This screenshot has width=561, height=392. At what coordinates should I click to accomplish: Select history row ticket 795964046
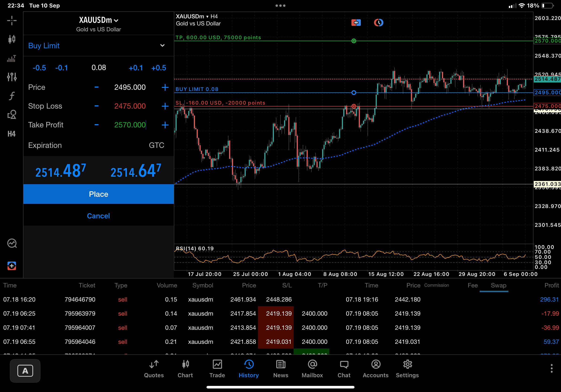(280, 342)
